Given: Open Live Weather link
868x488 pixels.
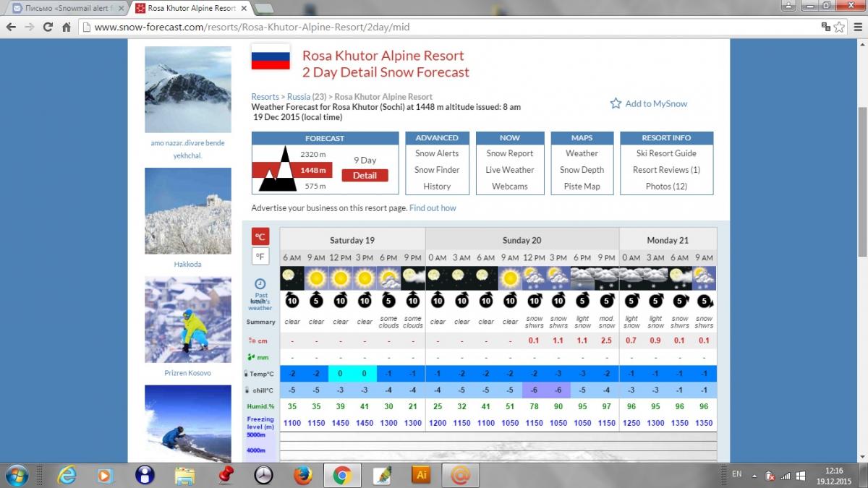Looking at the screenshot, I should click(x=510, y=170).
